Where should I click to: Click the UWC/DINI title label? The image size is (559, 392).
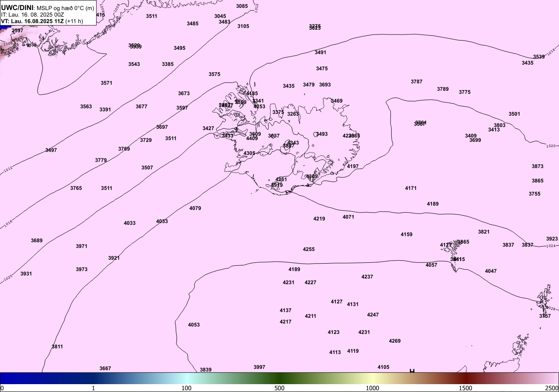17,7
